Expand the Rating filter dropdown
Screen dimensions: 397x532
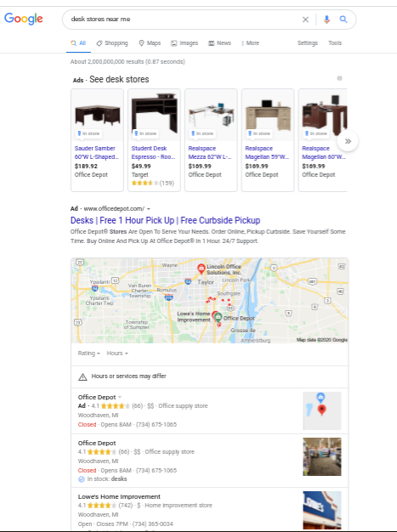click(x=89, y=354)
